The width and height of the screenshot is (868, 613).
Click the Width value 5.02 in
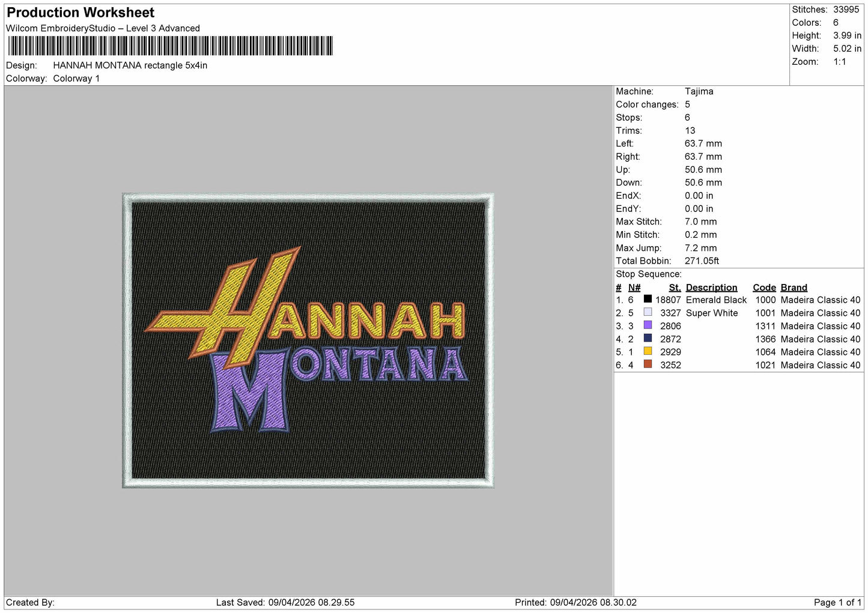[x=847, y=49]
